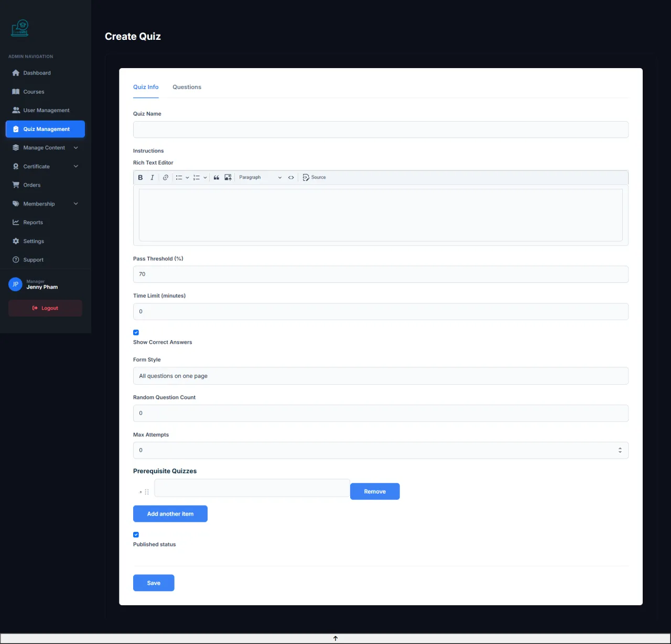Click the Certificate ribbon icon
This screenshot has width=671, height=644.
tap(16, 166)
